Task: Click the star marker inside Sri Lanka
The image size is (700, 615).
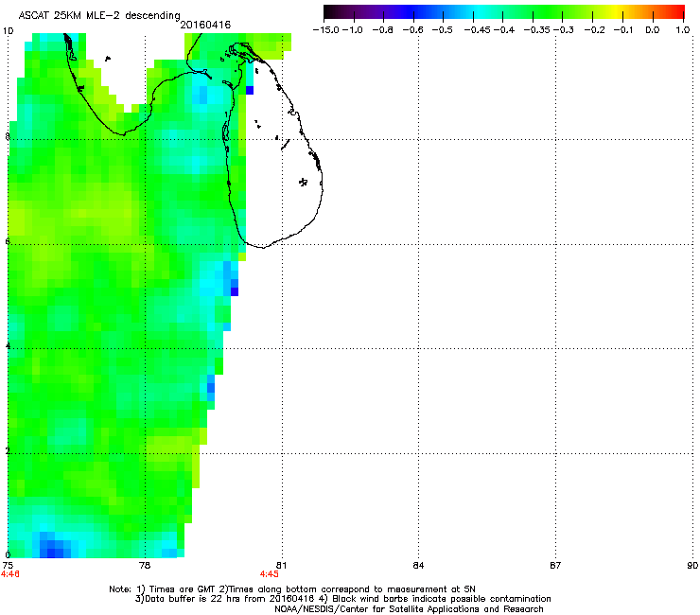Action: (304, 182)
